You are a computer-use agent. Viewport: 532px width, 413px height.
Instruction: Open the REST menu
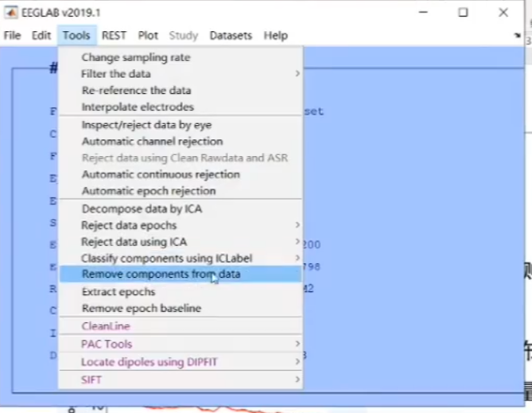click(x=114, y=36)
